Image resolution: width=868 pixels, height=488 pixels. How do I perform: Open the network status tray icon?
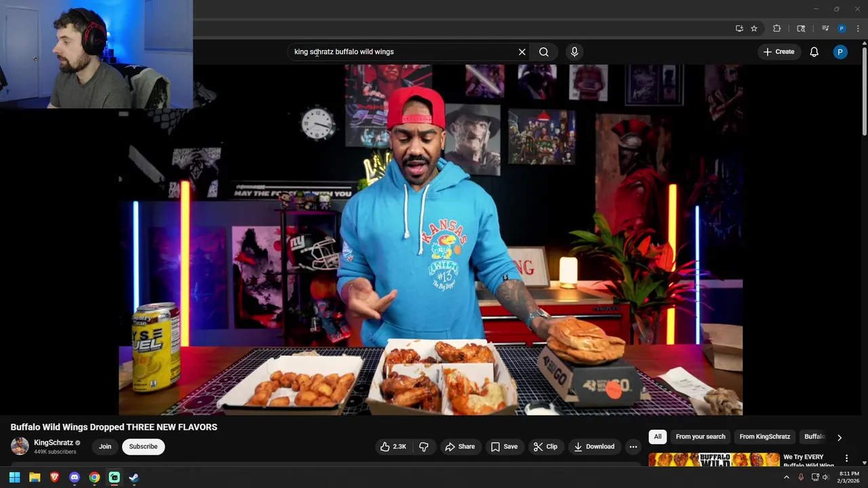[815, 477]
